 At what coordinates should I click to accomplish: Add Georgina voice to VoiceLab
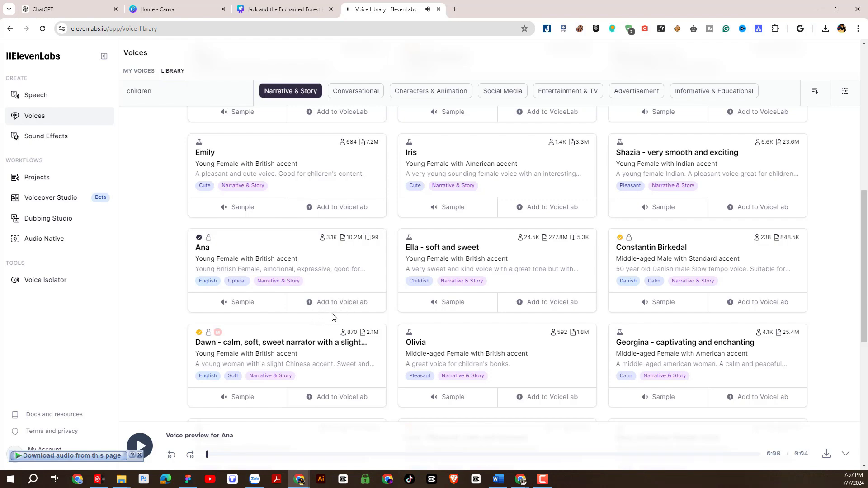[757, 397]
